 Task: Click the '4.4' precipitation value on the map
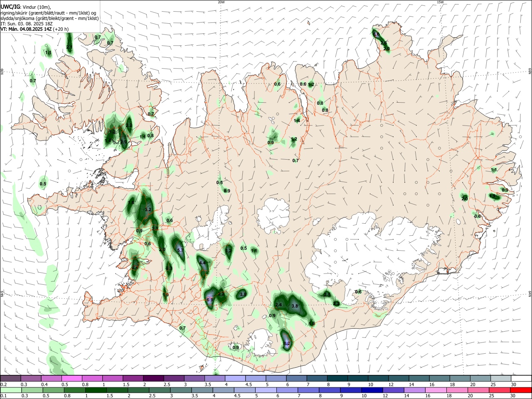coord(203,263)
